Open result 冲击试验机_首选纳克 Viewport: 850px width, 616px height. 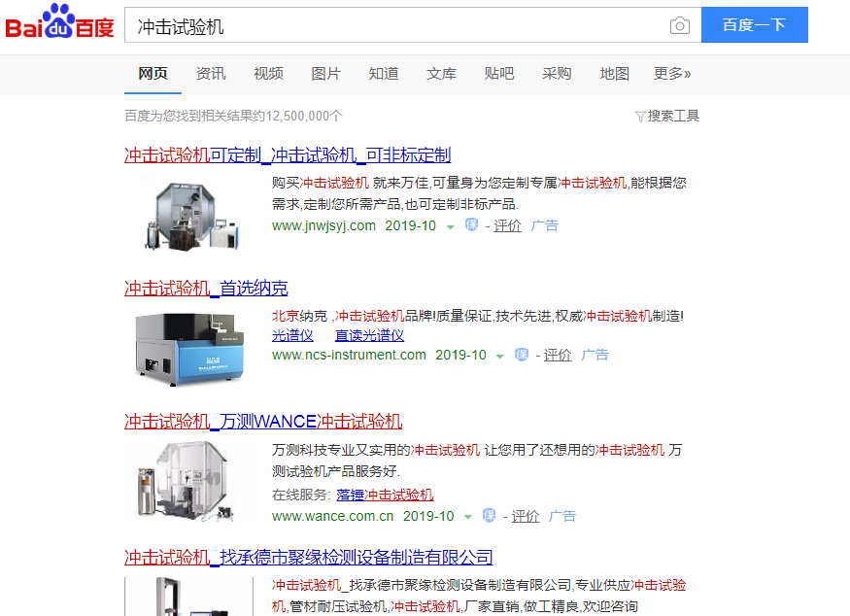206,288
